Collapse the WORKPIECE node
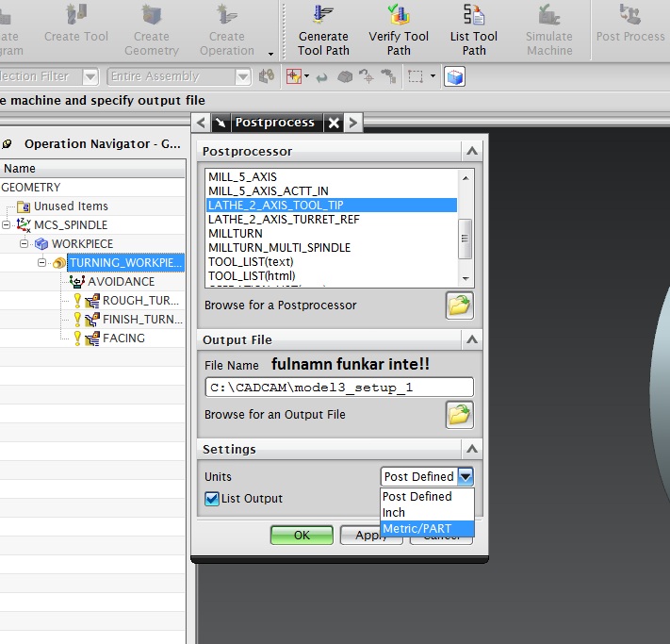 (x=24, y=244)
